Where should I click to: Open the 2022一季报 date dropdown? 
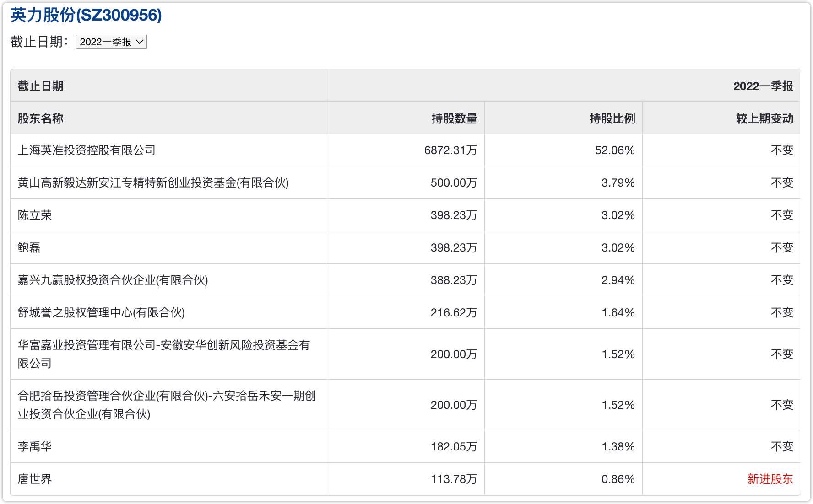tap(111, 42)
